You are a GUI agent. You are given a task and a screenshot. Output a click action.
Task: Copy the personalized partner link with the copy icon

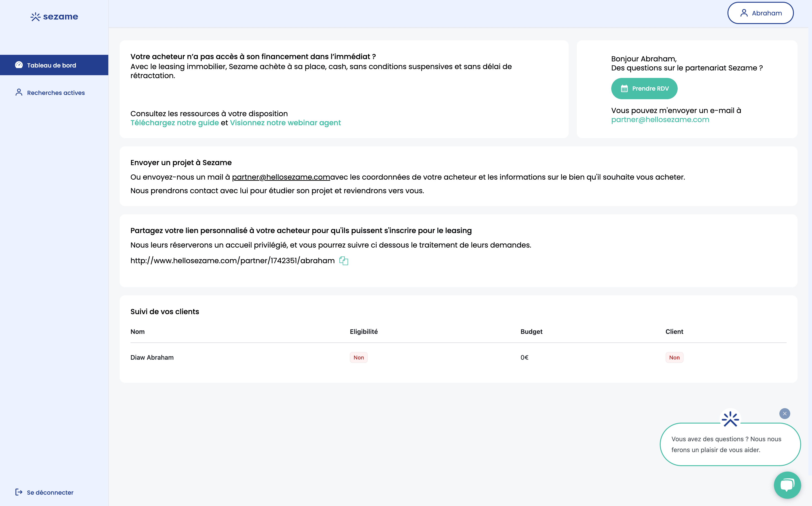tap(344, 260)
